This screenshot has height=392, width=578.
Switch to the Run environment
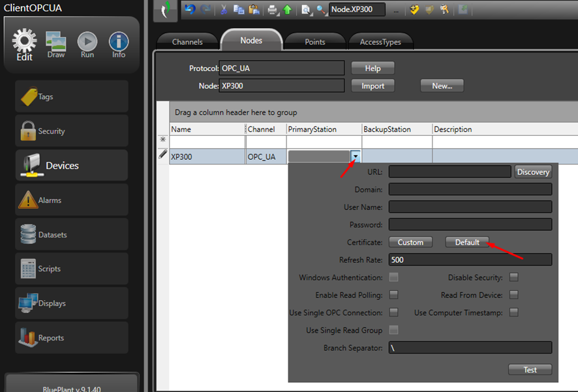(87, 44)
